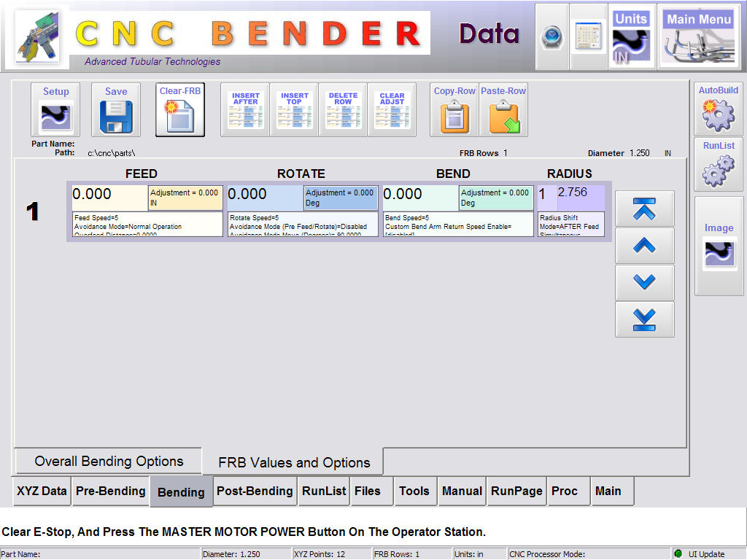Screen dimensions: 747x560
Task: Click the BEND angle value field
Action: pyautogui.click(x=419, y=196)
